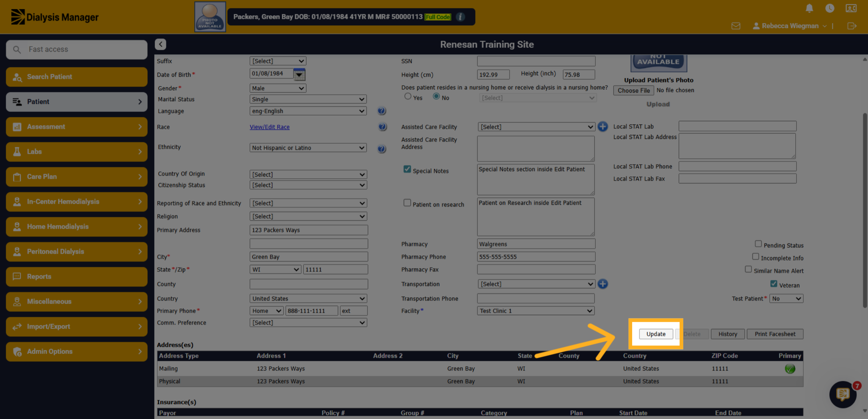Enable the Patient on research checkbox

click(x=407, y=203)
